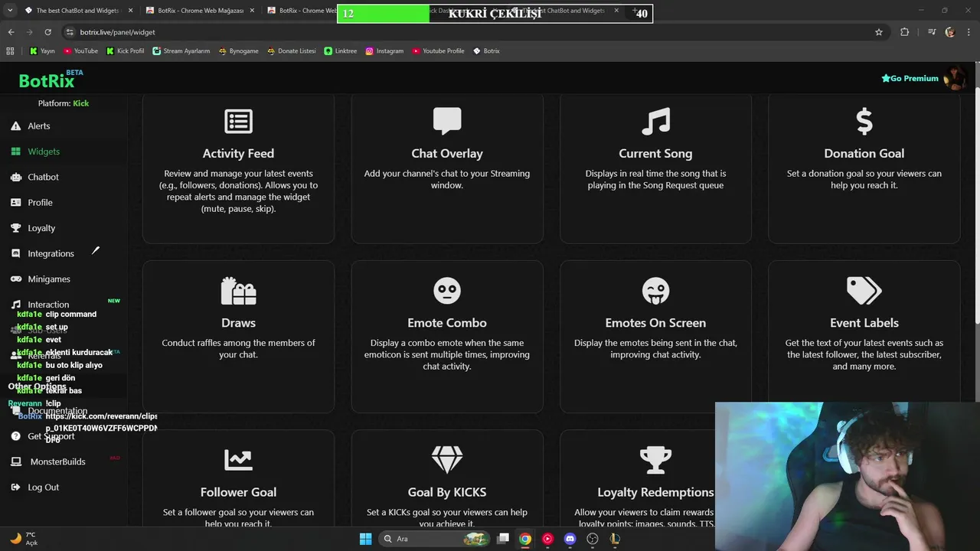Click the Follower Goal chart icon

click(238, 459)
